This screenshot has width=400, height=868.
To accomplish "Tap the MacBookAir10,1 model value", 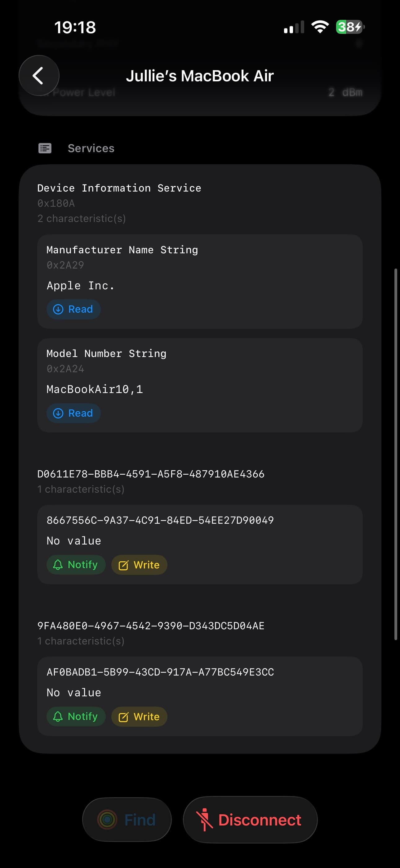I will pyautogui.click(x=95, y=390).
